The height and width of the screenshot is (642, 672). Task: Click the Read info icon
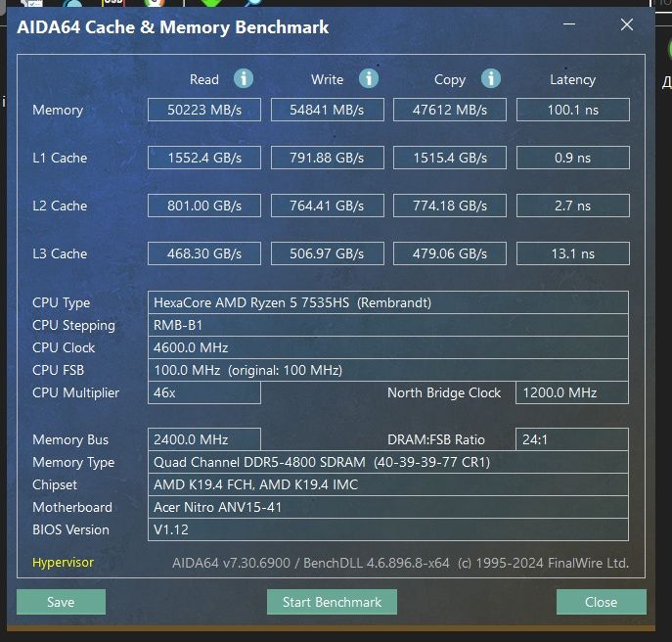pyautogui.click(x=244, y=78)
